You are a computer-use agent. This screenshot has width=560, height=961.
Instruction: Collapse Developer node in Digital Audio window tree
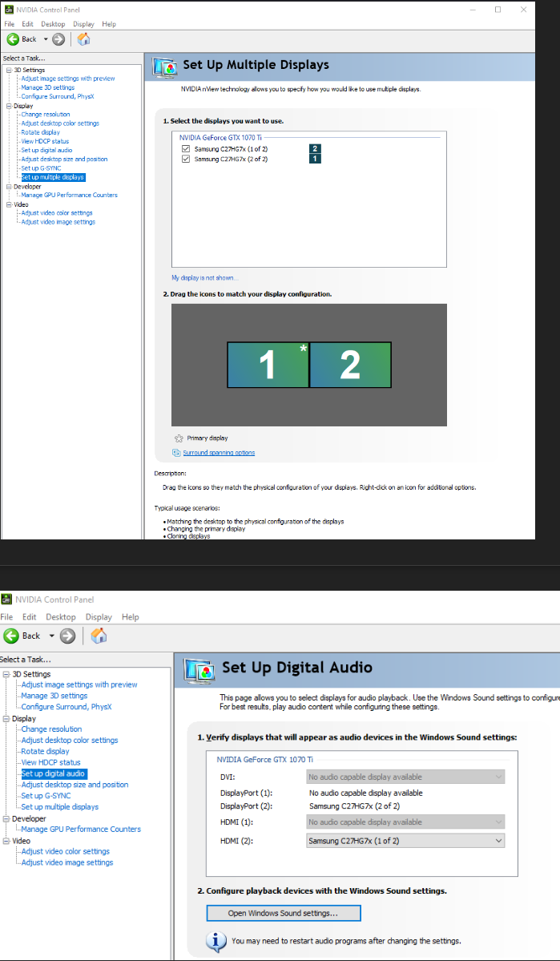pos(6,819)
